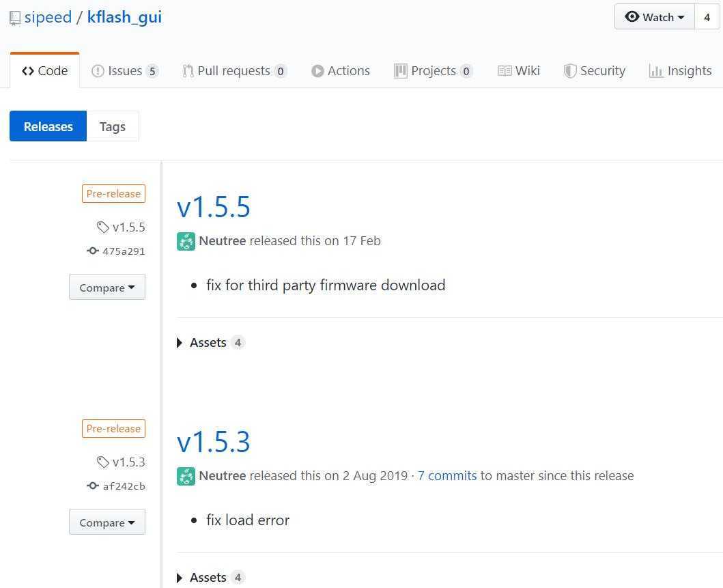Open Neutree profile from v1.5.5 release
The width and height of the screenshot is (723, 588).
pos(223,241)
